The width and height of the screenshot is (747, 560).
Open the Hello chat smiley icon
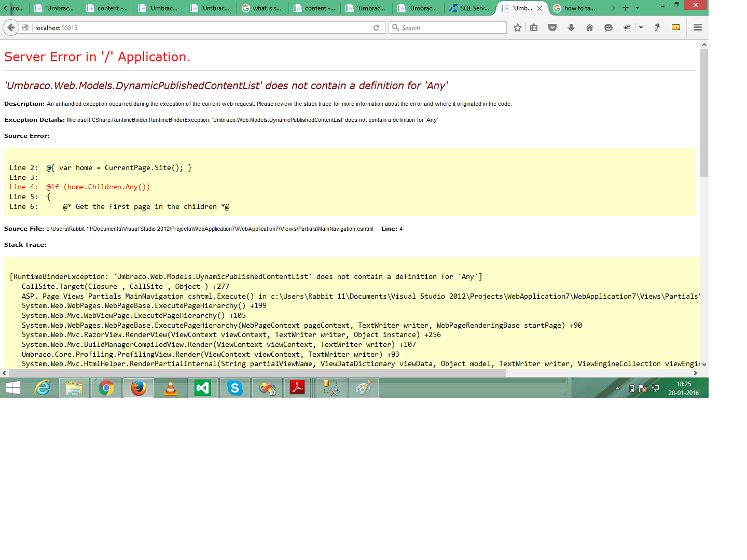[608, 27]
